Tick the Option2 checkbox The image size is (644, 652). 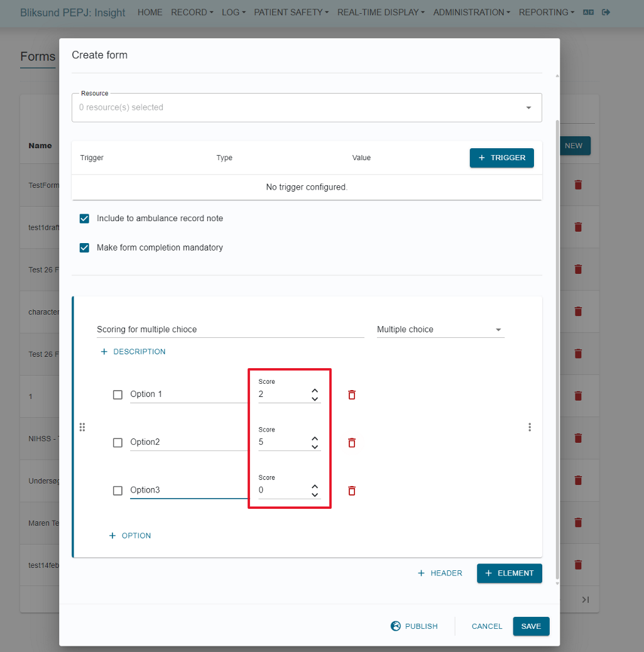(117, 442)
